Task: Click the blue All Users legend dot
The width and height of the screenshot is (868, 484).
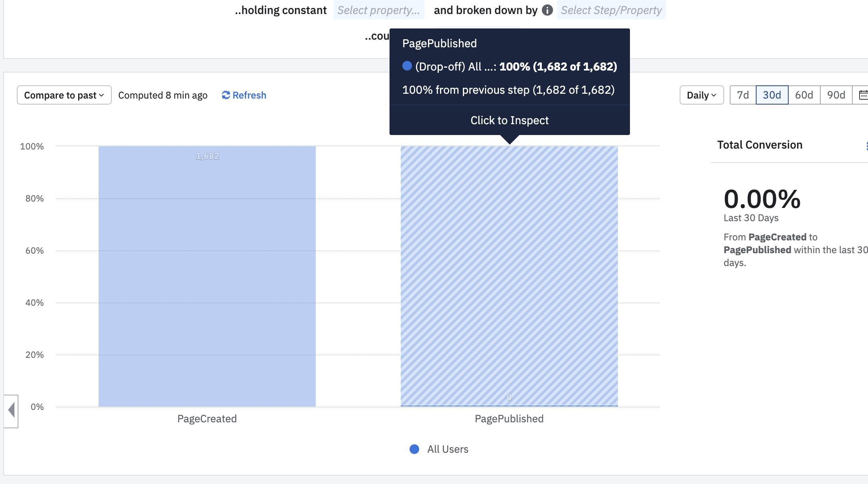Action: [x=414, y=449]
